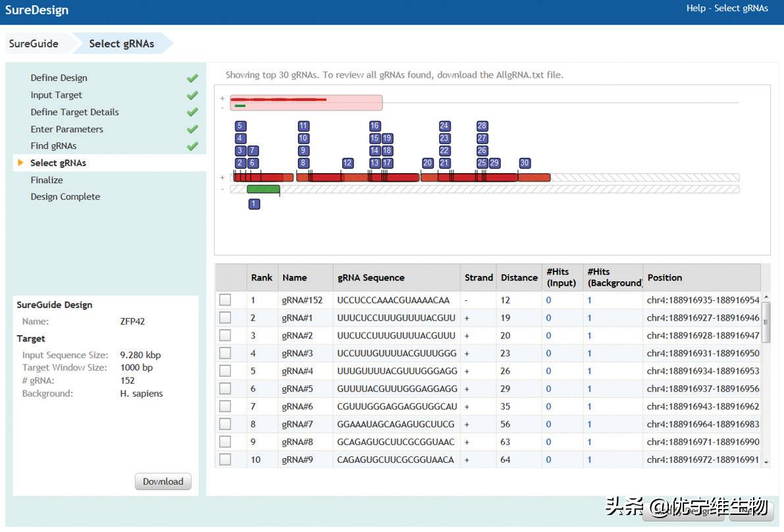The width and height of the screenshot is (784, 532).
Task: Check the box for gRNA#152 row
Action: click(x=225, y=300)
